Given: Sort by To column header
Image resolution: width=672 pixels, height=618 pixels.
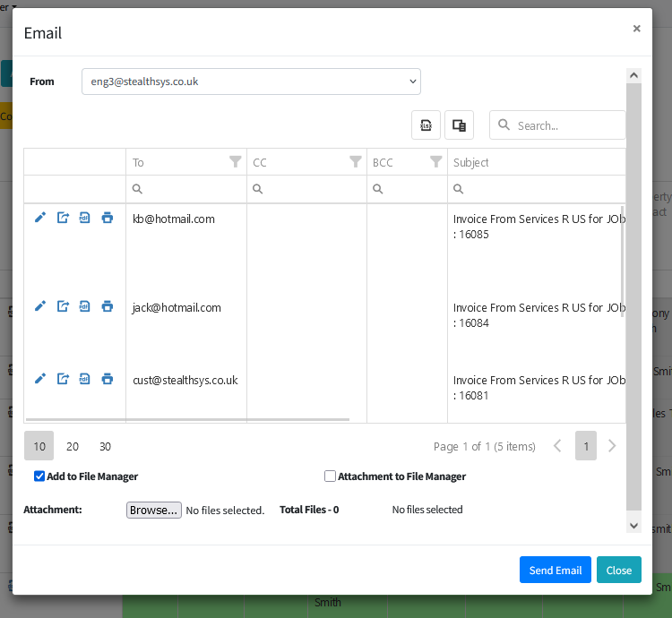Looking at the screenshot, I should (138, 162).
